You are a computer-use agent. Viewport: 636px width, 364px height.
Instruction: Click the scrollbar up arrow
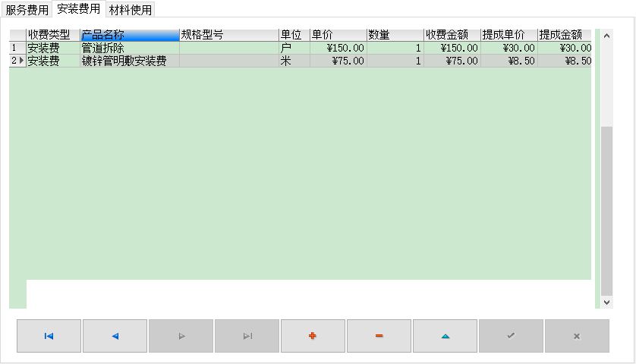pyautogui.click(x=607, y=36)
